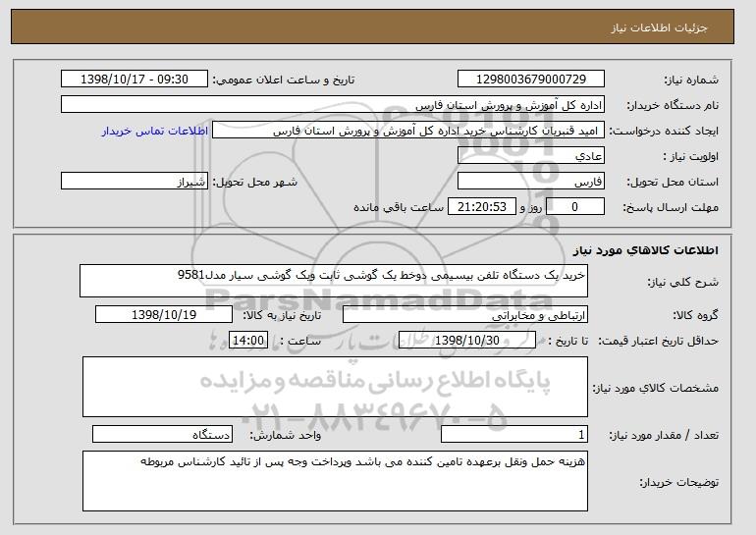Click the label حداقل تاریخ اعتبار قیمت
The height and width of the screenshot is (535, 756).
(659, 341)
